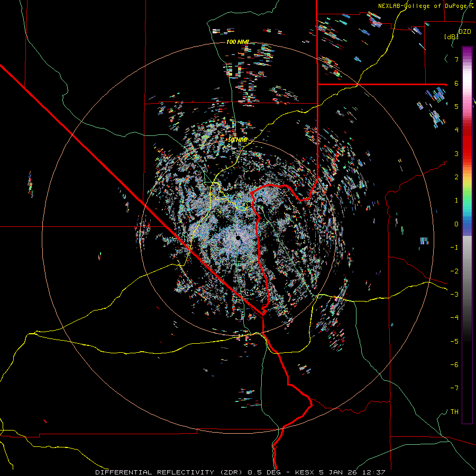This screenshot has height=476, width=476.
Task: Click "DIFFERENTIAL REFLECTIVITY (ZDR)" in the caption
Action: click(x=169, y=472)
